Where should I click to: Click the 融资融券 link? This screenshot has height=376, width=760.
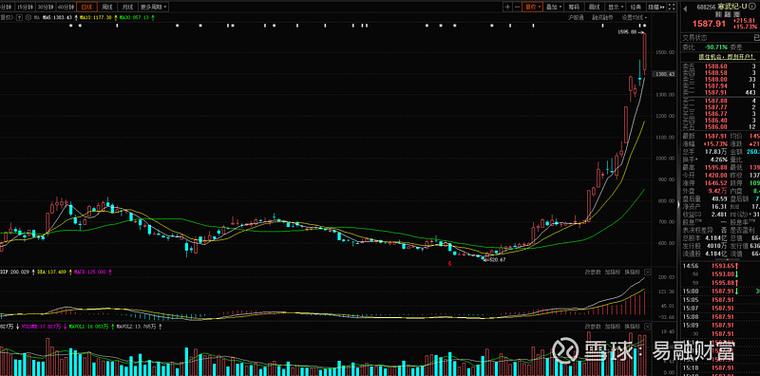pos(602,17)
